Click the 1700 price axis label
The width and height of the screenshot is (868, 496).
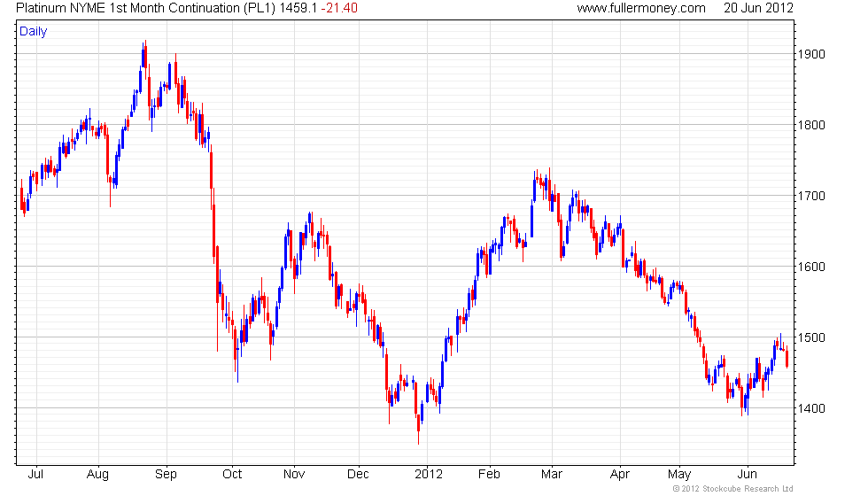pyautogui.click(x=811, y=196)
